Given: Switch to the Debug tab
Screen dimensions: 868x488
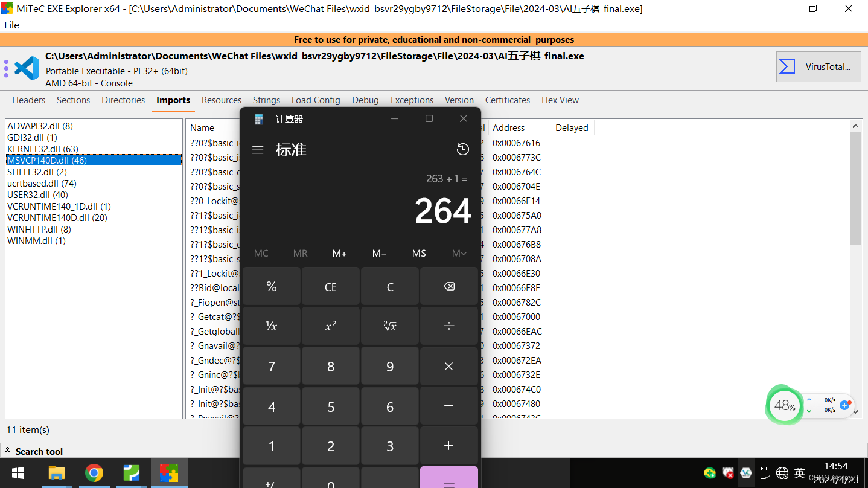Looking at the screenshot, I should [365, 100].
